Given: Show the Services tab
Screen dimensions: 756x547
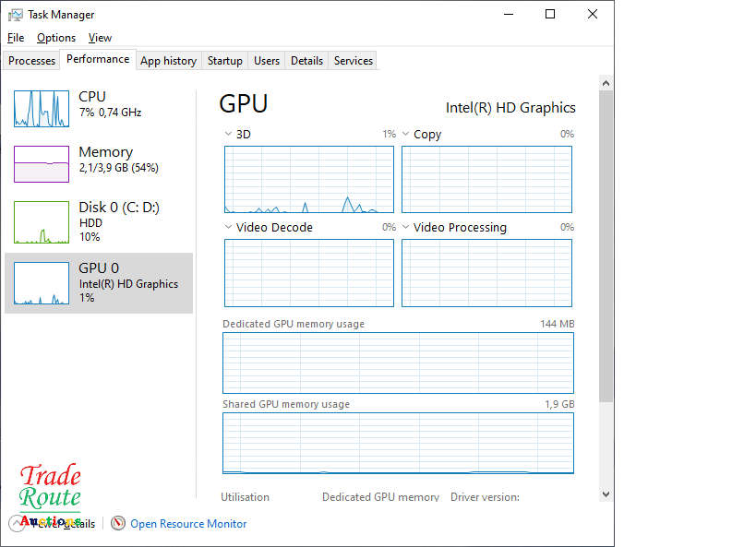Looking at the screenshot, I should click(353, 61).
